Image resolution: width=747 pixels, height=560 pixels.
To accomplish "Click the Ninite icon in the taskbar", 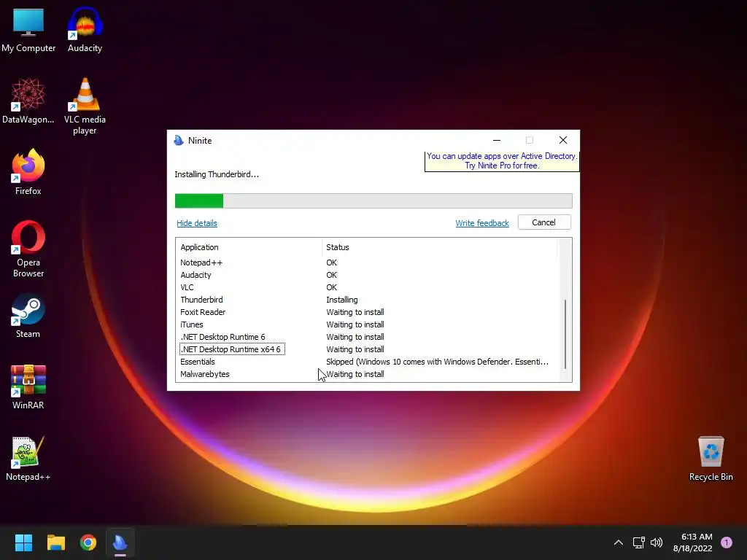I will pos(120,542).
